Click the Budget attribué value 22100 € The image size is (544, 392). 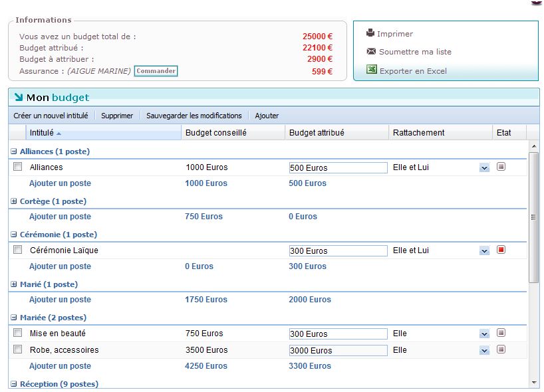coord(317,48)
